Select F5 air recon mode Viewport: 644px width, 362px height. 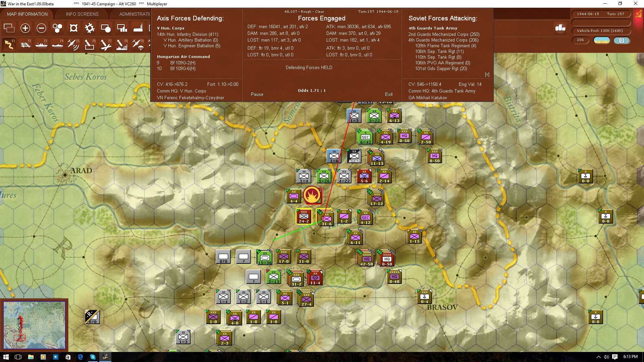[x=73, y=44]
